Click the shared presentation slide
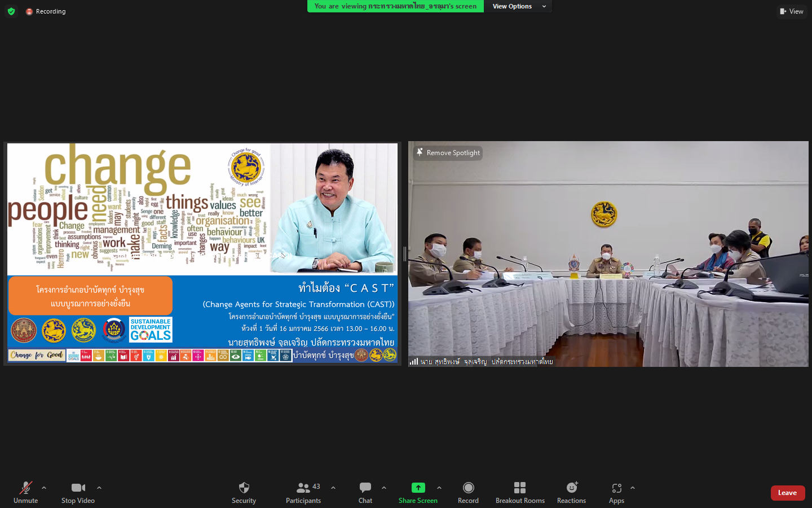Viewport: 812px width, 508px height. [x=202, y=253]
